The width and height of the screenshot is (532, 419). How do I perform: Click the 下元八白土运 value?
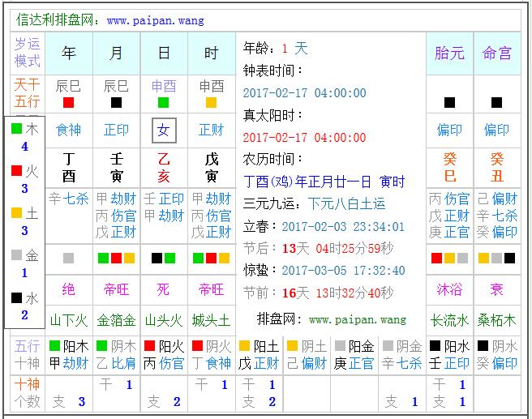pos(346,204)
